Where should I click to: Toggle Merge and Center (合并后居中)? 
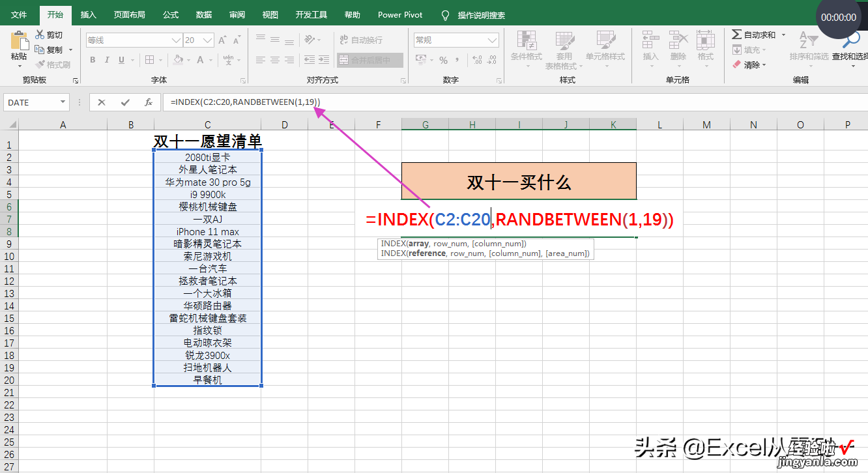click(370, 60)
